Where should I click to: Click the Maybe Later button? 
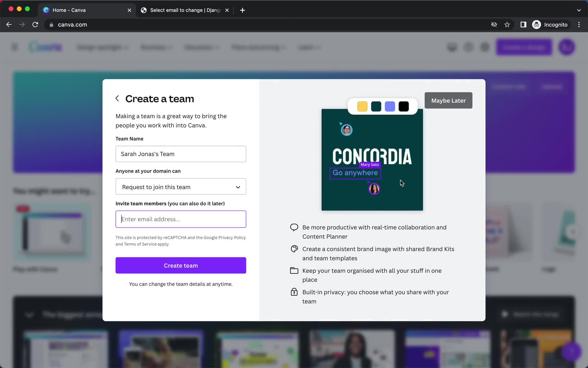(448, 101)
